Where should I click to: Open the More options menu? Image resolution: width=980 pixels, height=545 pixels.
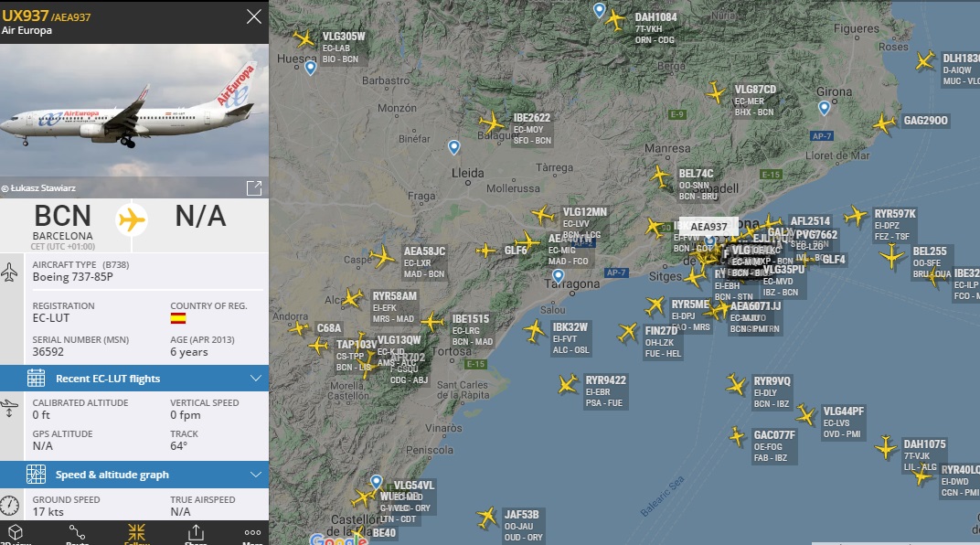[252, 532]
